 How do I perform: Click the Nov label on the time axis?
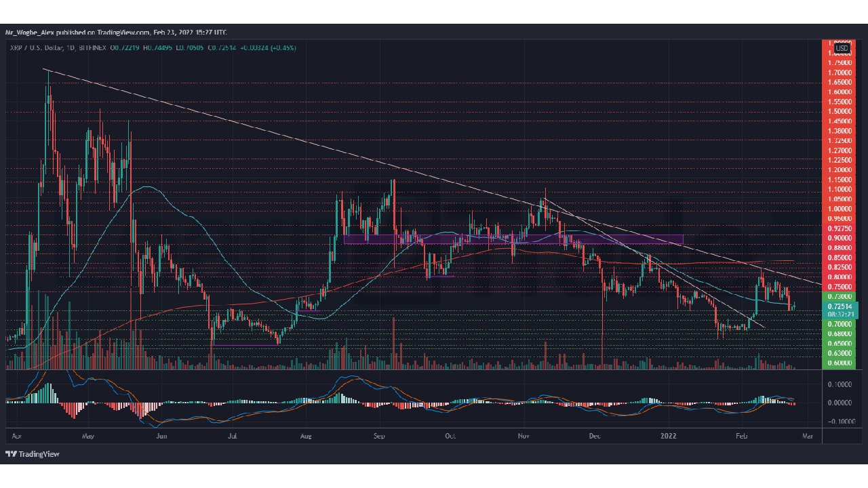523,437
